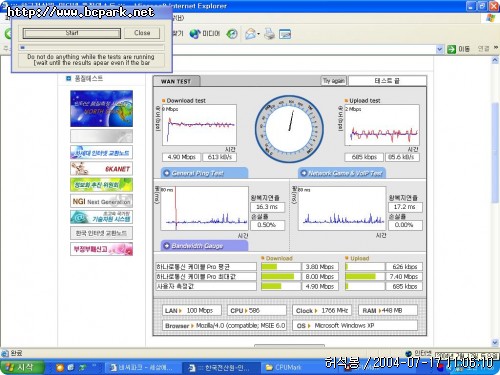This screenshot has width=500, height=375.
Task: Click the OS Microsoft Windows XP field
Action: [x=355, y=325]
